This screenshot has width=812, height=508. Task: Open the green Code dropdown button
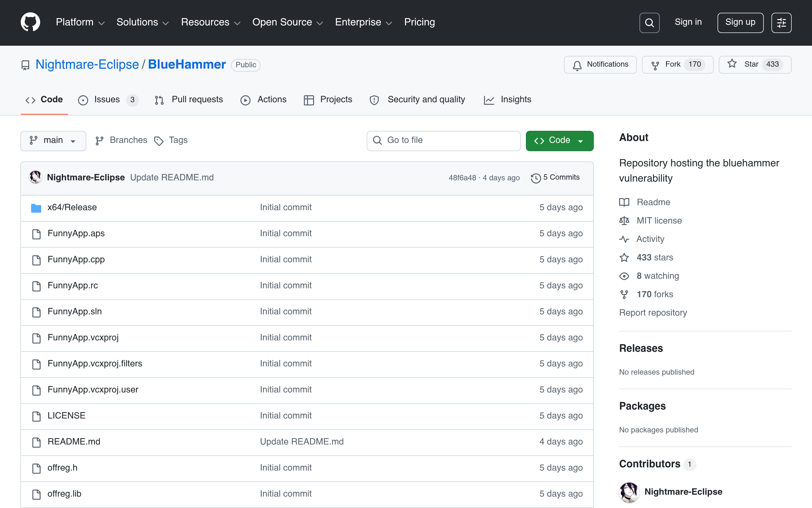pyautogui.click(x=559, y=141)
